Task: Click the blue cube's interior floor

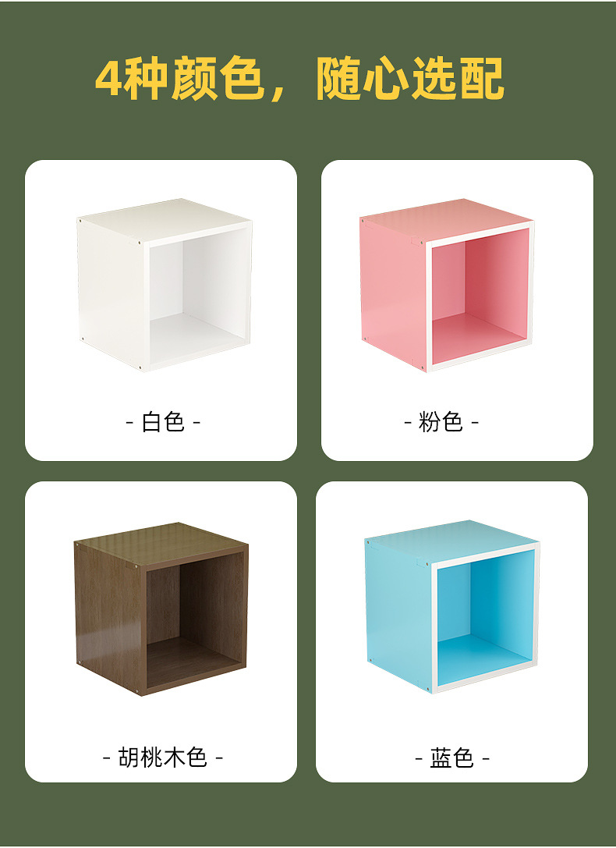Action: pyautogui.click(x=483, y=654)
